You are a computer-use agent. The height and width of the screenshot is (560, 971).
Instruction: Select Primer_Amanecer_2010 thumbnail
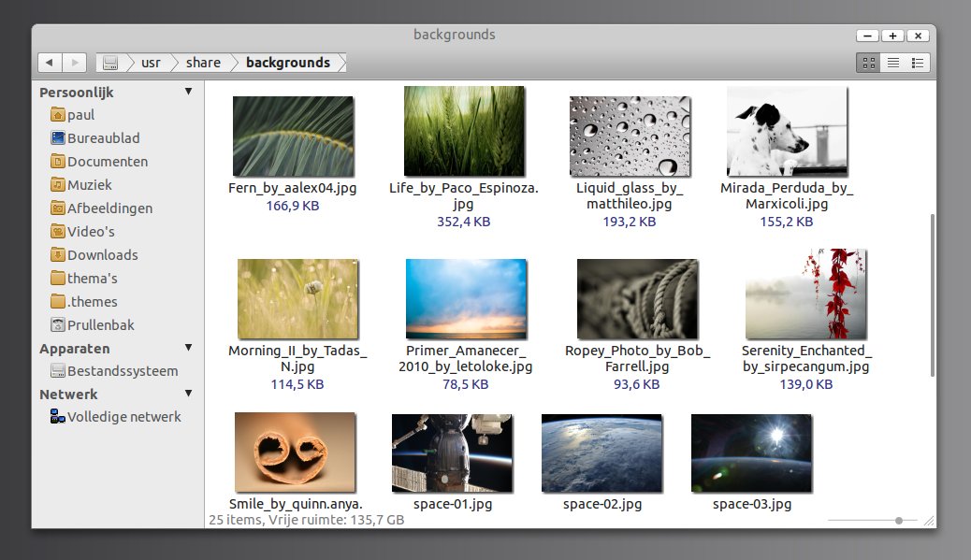[x=466, y=299]
